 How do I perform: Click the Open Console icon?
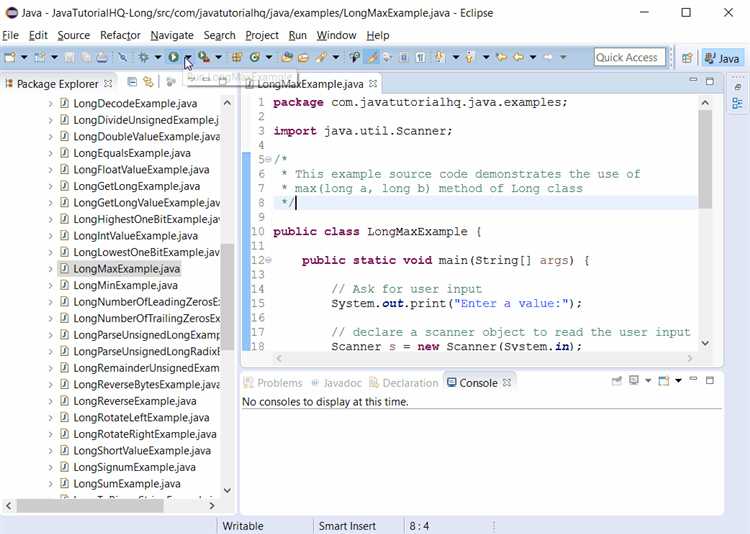click(x=664, y=381)
